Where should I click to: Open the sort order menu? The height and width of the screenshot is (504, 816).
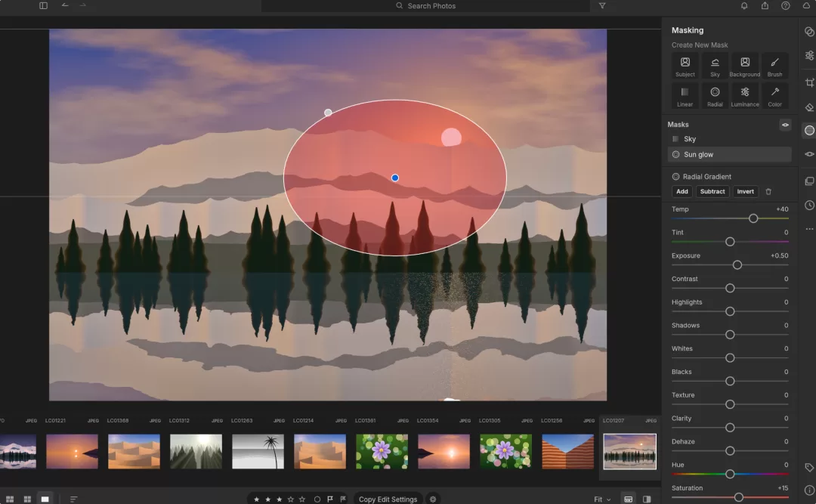(73, 499)
